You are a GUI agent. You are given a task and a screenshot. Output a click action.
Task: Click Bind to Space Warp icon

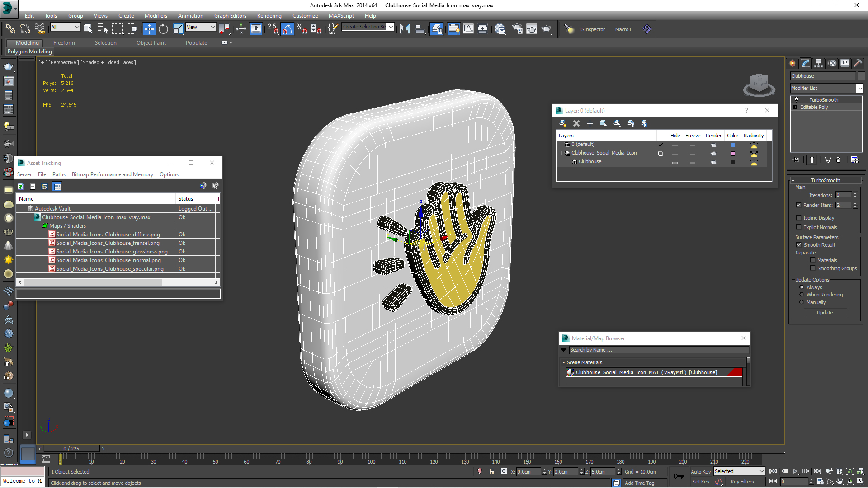pos(40,29)
